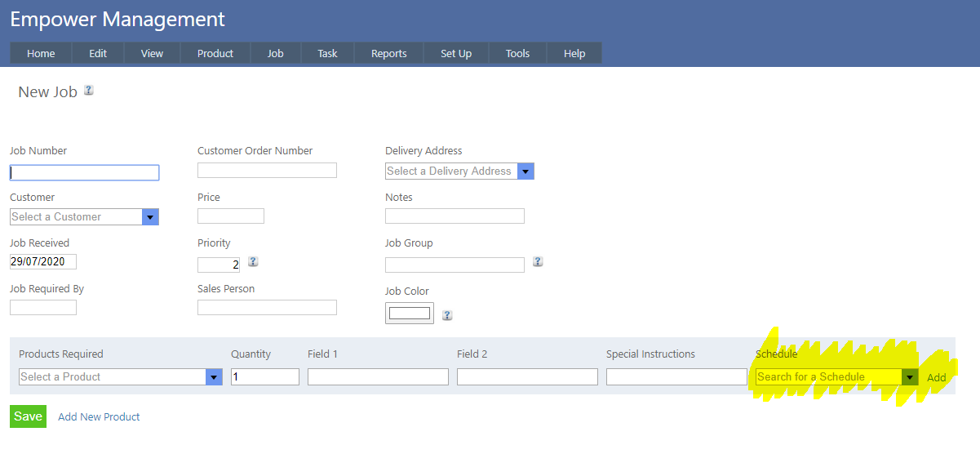
Task: Click help icon next to Job Group field
Action: [x=538, y=262]
